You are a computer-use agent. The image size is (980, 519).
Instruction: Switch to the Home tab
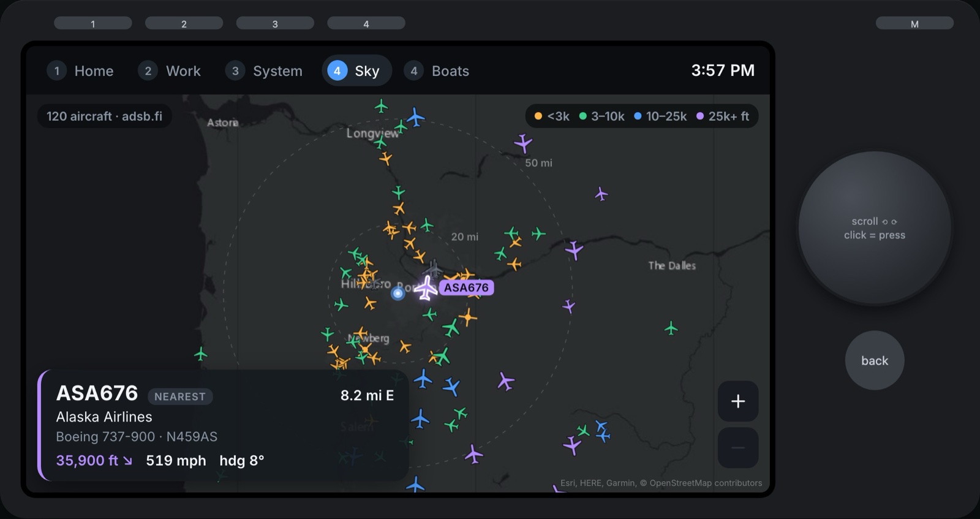coord(81,70)
